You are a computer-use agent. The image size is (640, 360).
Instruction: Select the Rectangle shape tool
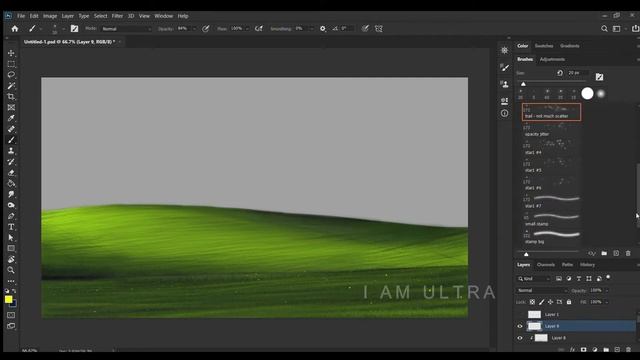[x=11, y=248]
